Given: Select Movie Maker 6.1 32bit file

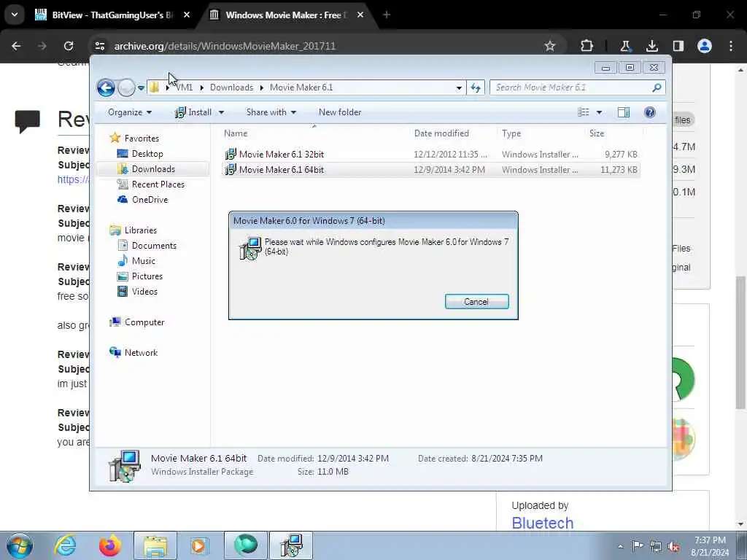Looking at the screenshot, I should click(431, 155).
